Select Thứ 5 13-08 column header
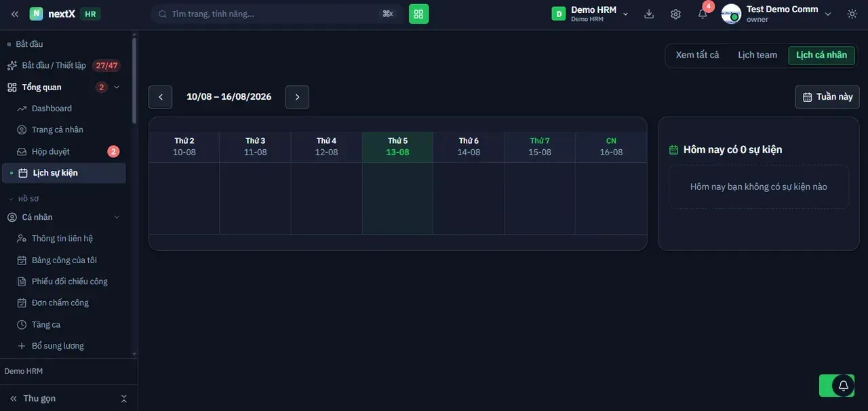This screenshot has height=411, width=868. [x=397, y=146]
